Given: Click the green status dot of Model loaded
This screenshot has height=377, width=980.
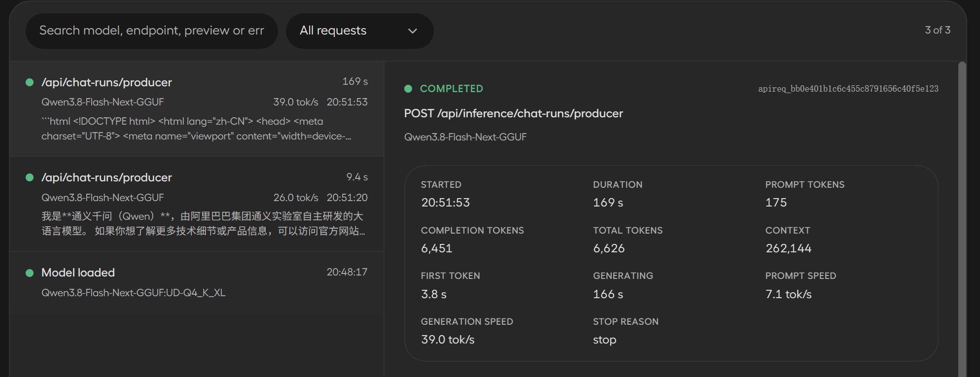Looking at the screenshot, I should pos(30,273).
